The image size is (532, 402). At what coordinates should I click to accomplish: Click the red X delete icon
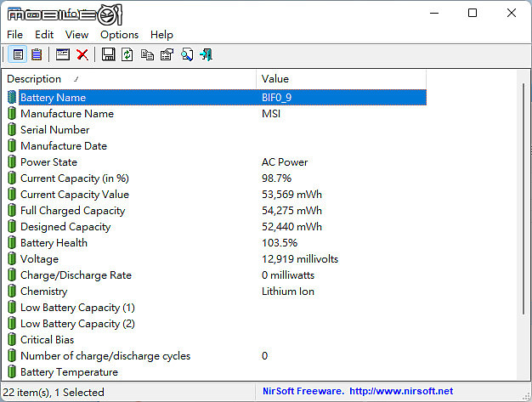pyautogui.click(x=82, y=54)
